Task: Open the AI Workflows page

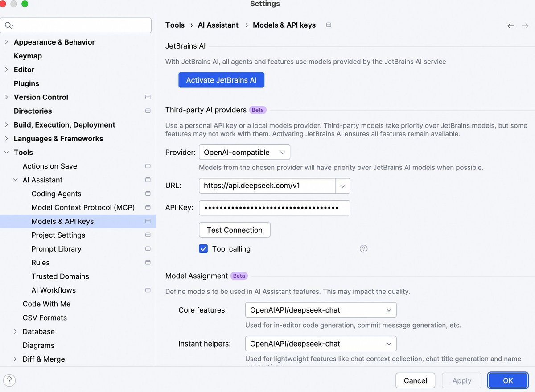Action: 53,290
